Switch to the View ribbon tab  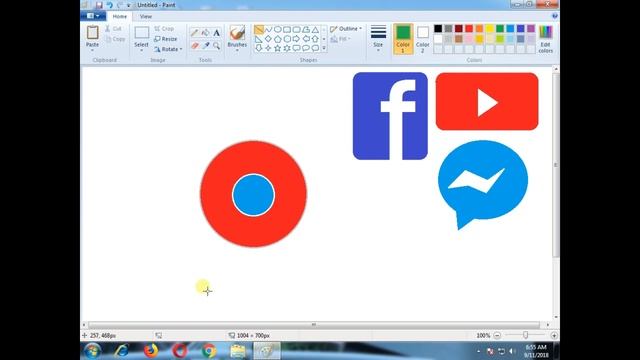click(146, 16)
